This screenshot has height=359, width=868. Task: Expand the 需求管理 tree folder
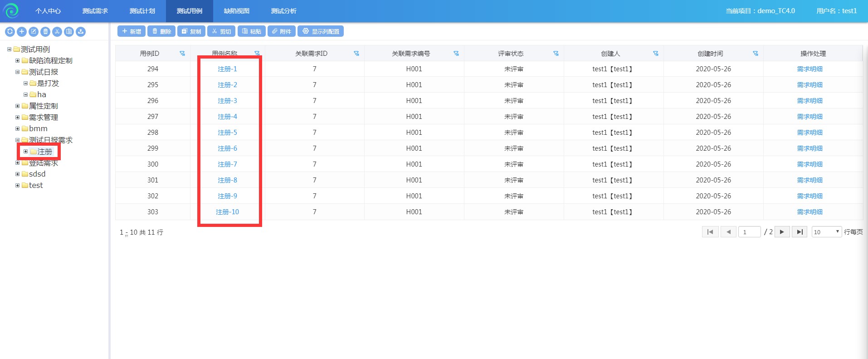point(18,117)
